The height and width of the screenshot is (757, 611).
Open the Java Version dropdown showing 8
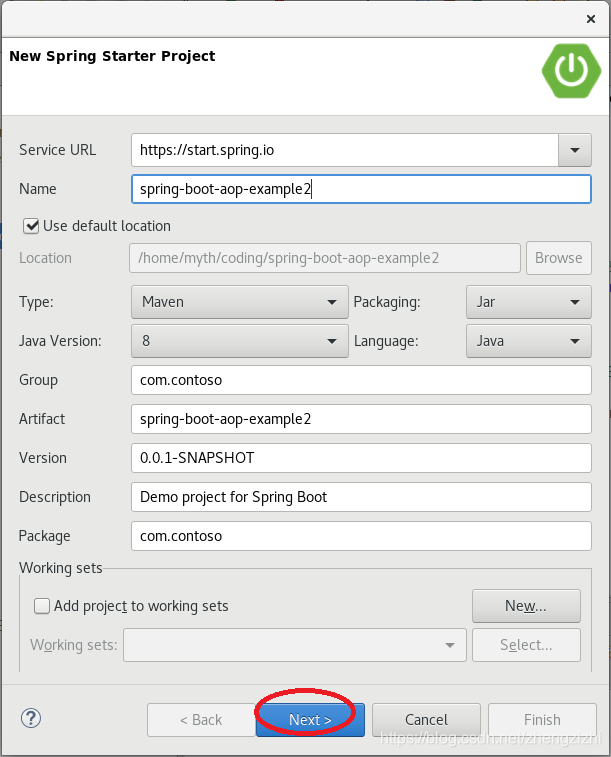pos(239,341)
